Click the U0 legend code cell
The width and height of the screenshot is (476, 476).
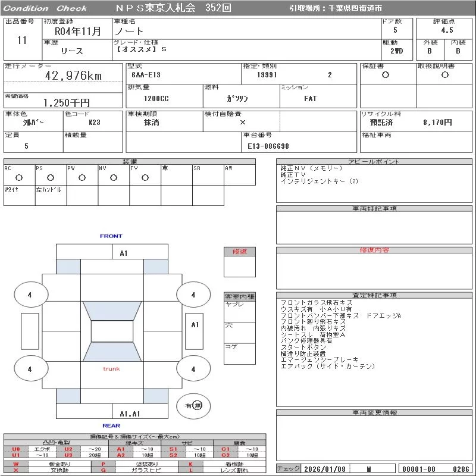[x=16, y=449]
